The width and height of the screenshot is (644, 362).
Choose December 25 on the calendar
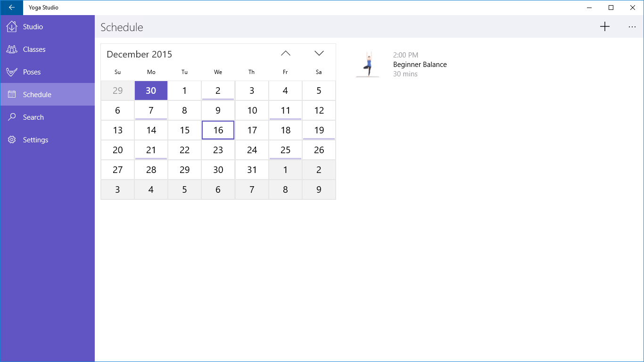pyautogui.click(x=285, y=150)
